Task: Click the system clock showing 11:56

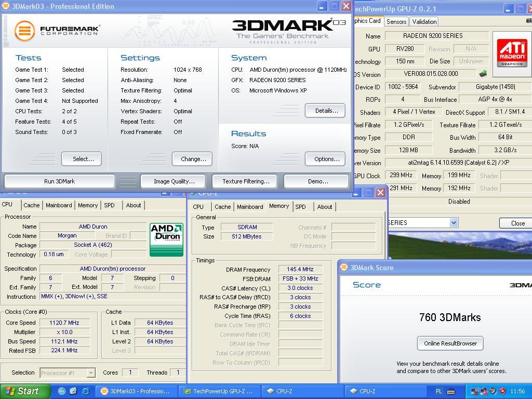Action: pyautogui.click(x=517, y=392)
